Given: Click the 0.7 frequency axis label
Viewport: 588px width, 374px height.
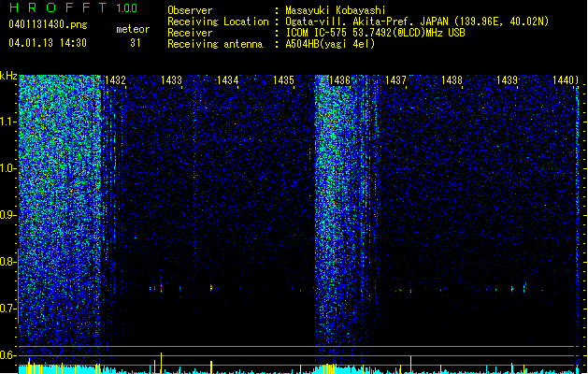Looking at the screenshot, I should coord(7,309).
